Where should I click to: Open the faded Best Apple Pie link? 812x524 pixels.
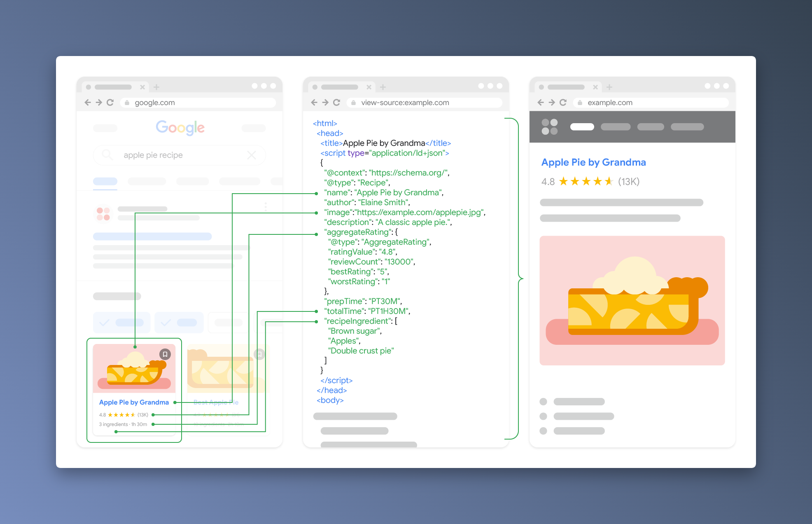click(x=216, y=402)
